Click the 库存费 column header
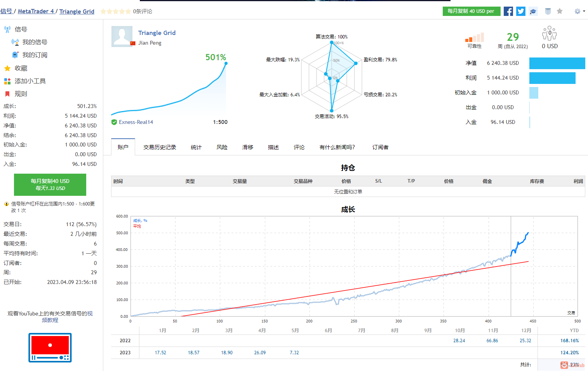 [537, 181]
